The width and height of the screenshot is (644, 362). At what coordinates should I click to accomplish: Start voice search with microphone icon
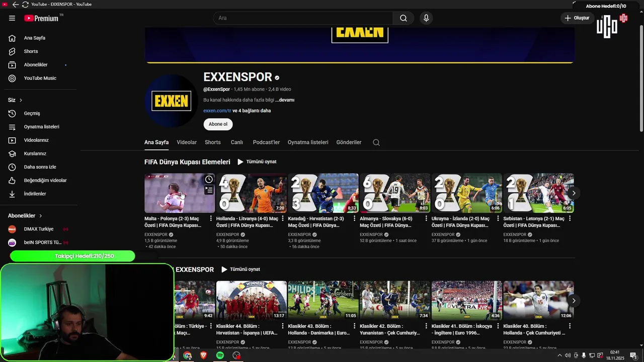pos(426,18)
